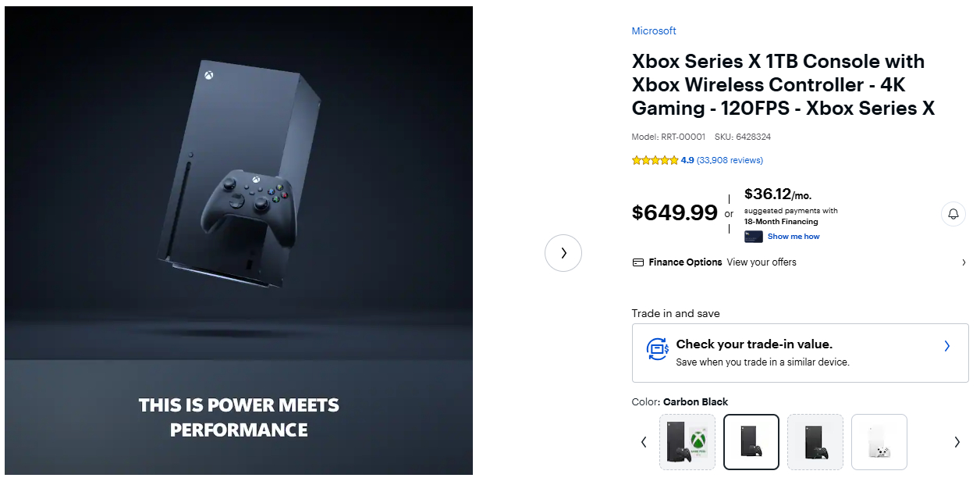This screenshot has height=485, width=980.
Task: Select the white console color swatch
Action: (x=879, y=442)
